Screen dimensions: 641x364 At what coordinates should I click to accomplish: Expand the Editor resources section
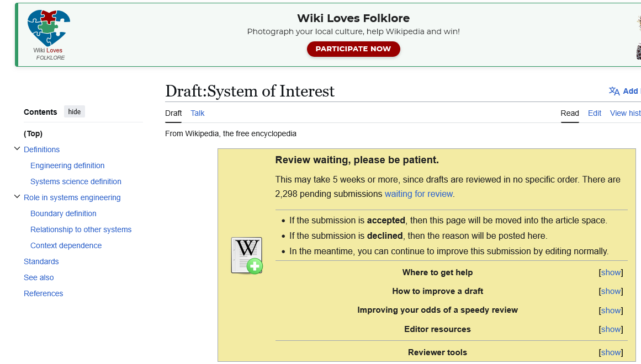pos(611,329)
